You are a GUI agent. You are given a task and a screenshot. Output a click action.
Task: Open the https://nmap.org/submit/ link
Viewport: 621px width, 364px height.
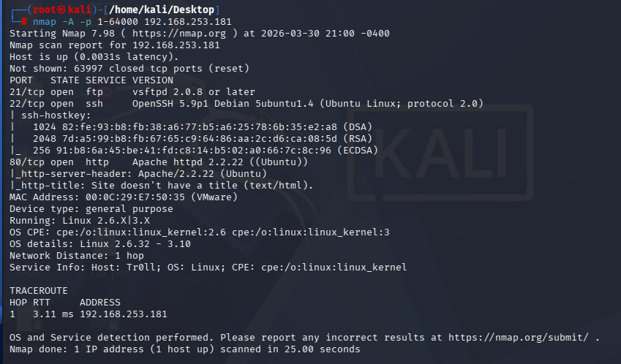point(519,338)
